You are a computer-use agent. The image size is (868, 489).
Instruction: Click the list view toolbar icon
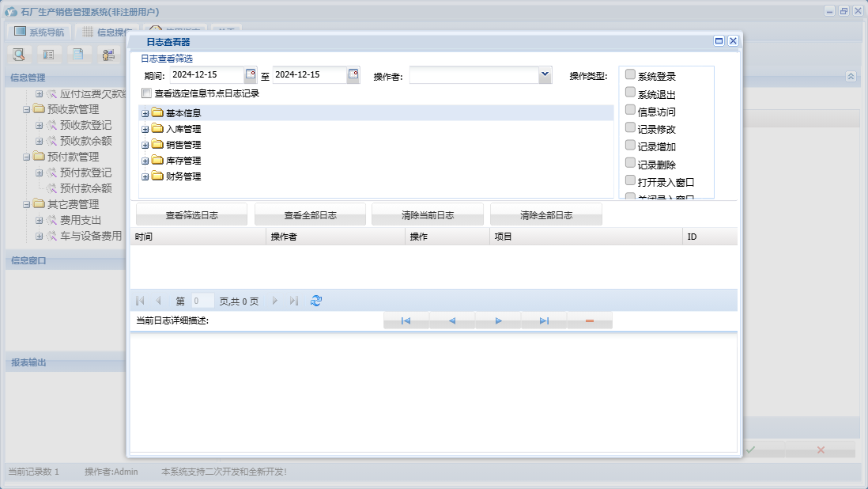[x=49, y=55]
